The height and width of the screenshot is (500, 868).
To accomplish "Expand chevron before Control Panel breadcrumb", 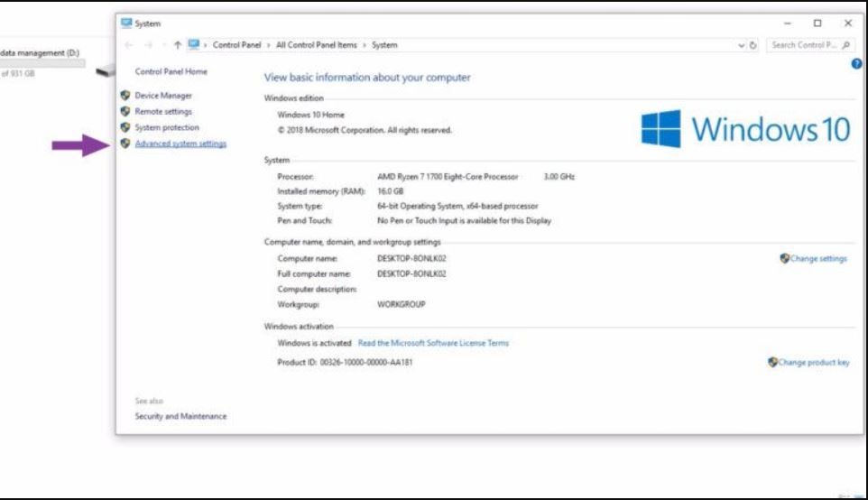I will tap(206, 45).
